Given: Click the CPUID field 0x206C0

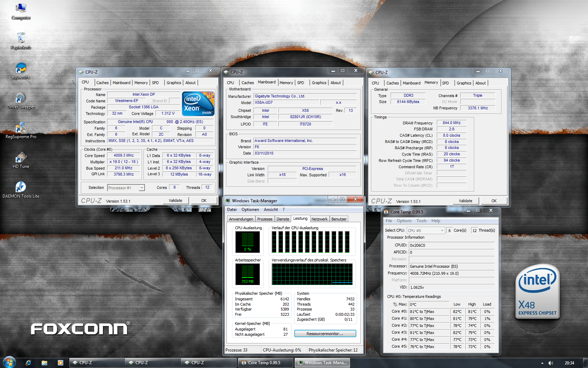Looking at the screenshot, I should click(452, 245).
